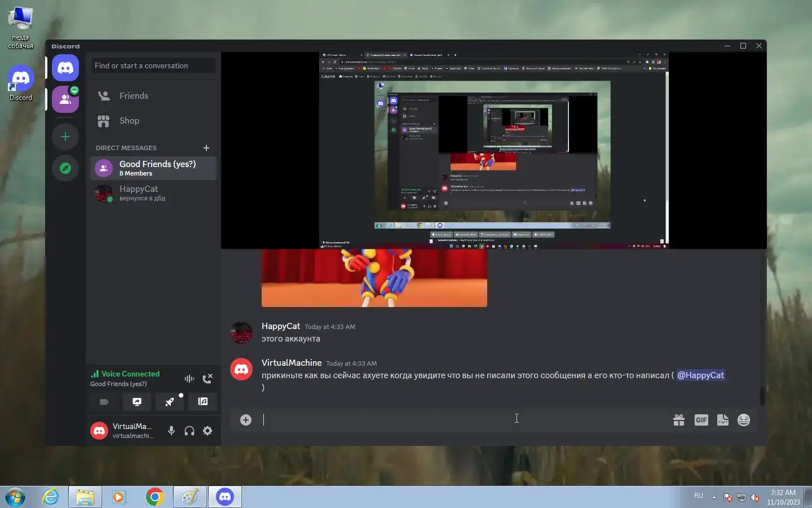This screenshot has width=812, height=508.
Task: Open the computer desktop shortcut icon
Action: point(21,28)
